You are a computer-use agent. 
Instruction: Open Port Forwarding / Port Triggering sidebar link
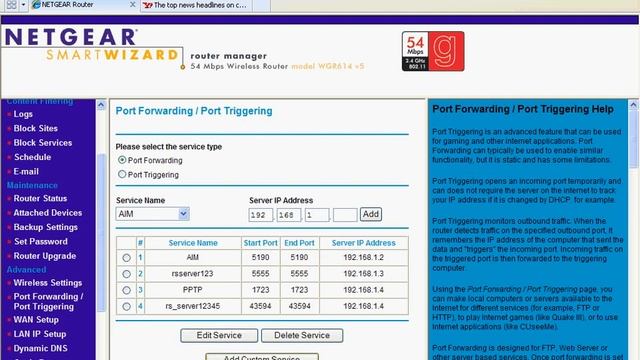[x=48, y=302]
